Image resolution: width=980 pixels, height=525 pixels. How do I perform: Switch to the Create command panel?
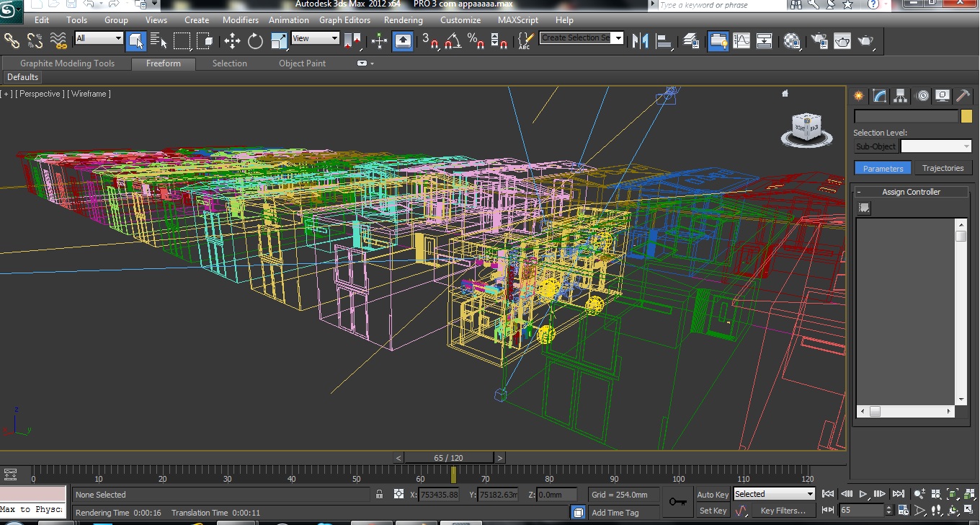tap(858, 95)
